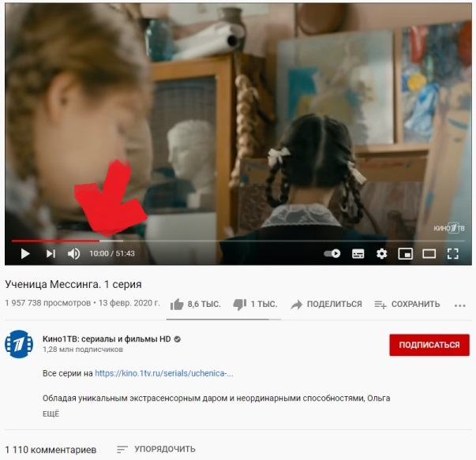The height and width of the screenshot is (460, 476).
Task: Open the kino.1tv.ru serials link
Action: click(164, 373)
